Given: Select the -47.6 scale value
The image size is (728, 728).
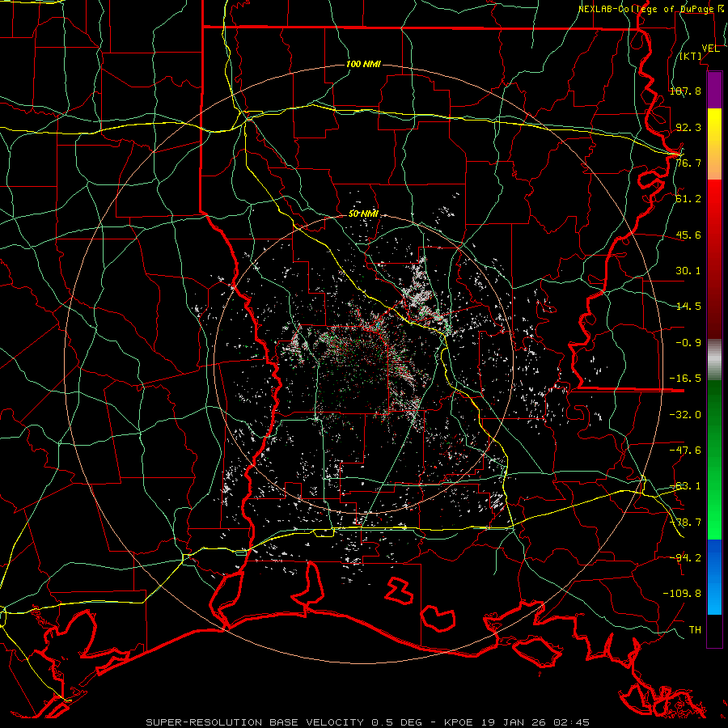Looking at the screenshot, I should click(x=685, y=451).
